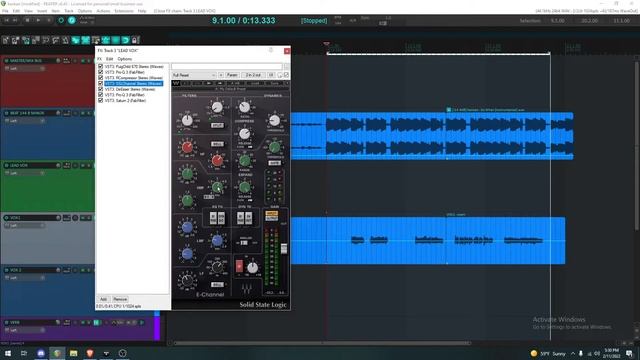Click the Waves next preset arrow
The image size is (640, 360).
220,83
